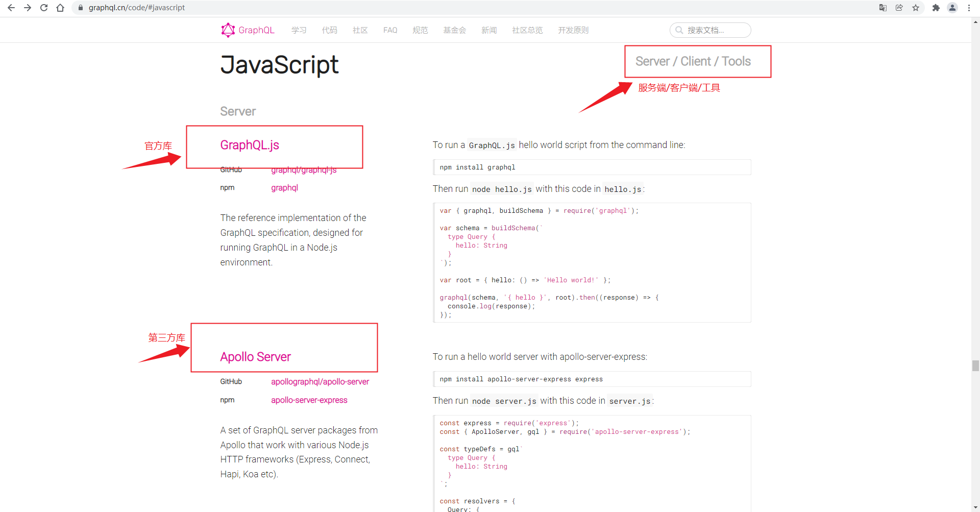Click the search magnifier icon

(679, 30)
